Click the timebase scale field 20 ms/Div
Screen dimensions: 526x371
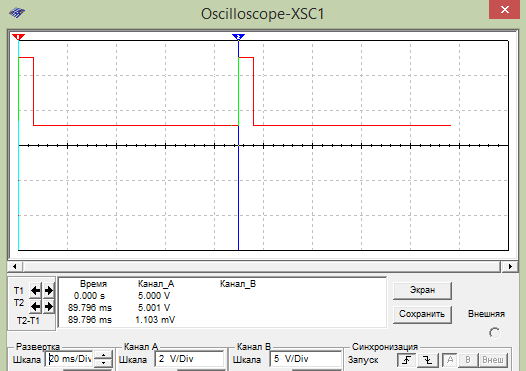69,359
